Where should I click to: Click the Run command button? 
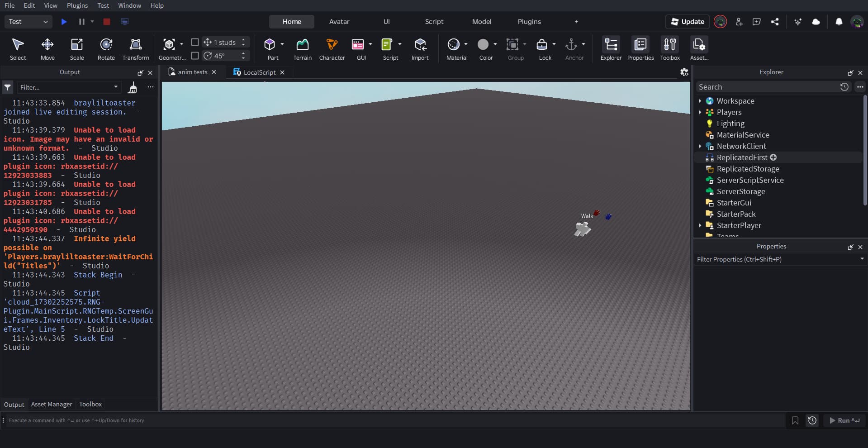tap(844, 420)
